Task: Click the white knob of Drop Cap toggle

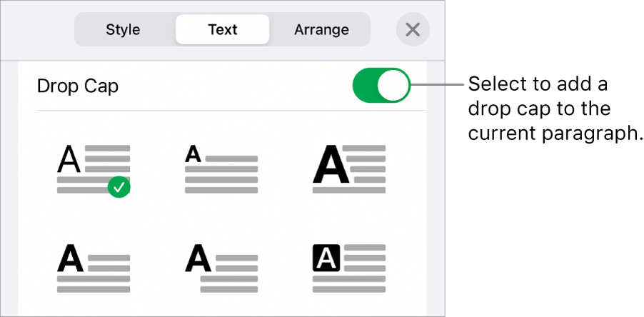Action: [x=394, y=87]
